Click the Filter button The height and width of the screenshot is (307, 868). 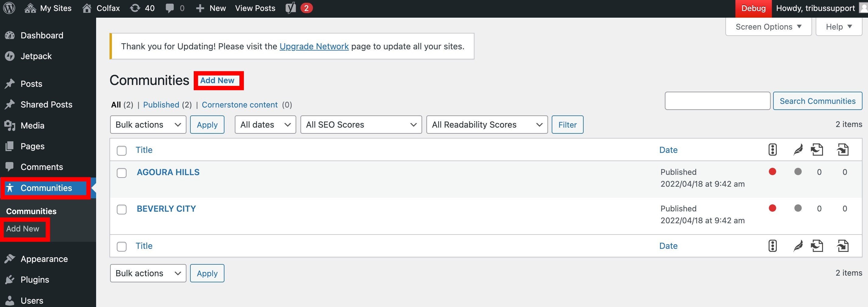coord(568,125)
